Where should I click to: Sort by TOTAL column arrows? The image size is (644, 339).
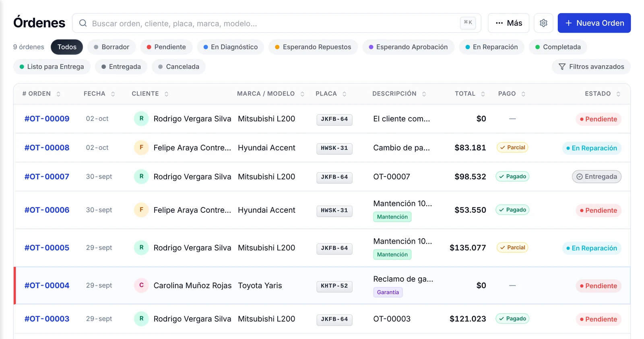(483, 94)
